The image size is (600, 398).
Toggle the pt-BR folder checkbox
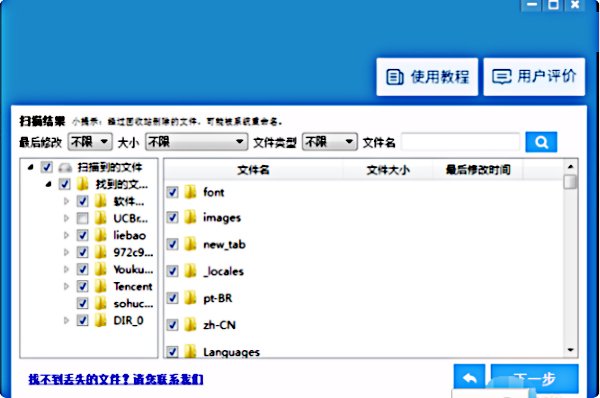[x=172, y=298]
